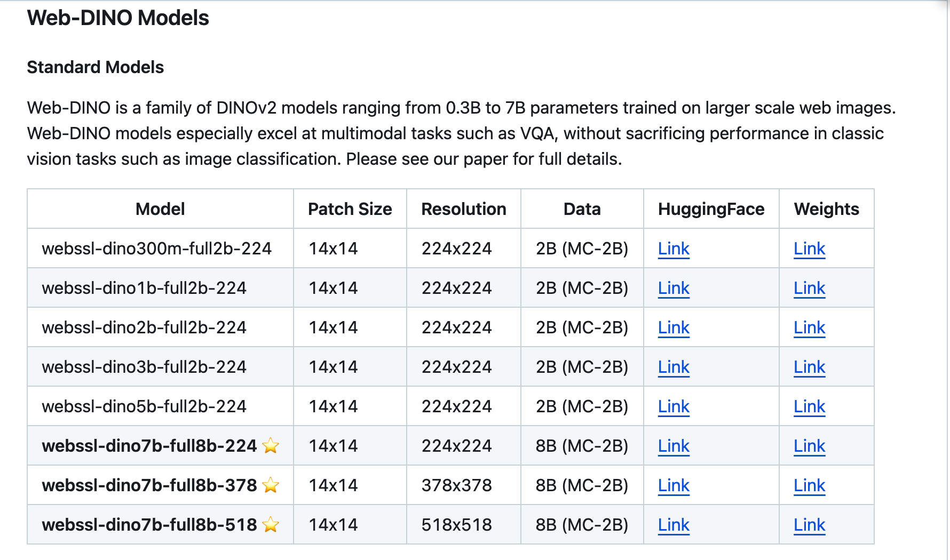Screen dimensions: 950x560
Task: Click the star icon beside webssl-dino7b-full8b-518
Action: coord(271,524)
